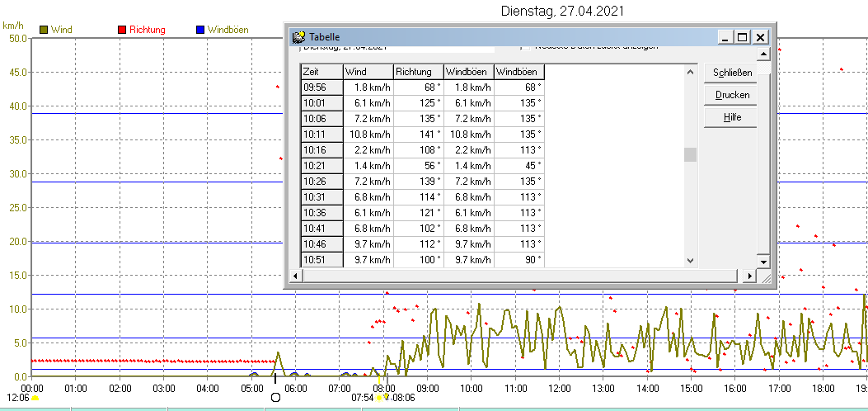The height and width of the screenshot is (411, 868).
Task: Click the up chevron of the table list scrollbar
Action: (690, 72)
